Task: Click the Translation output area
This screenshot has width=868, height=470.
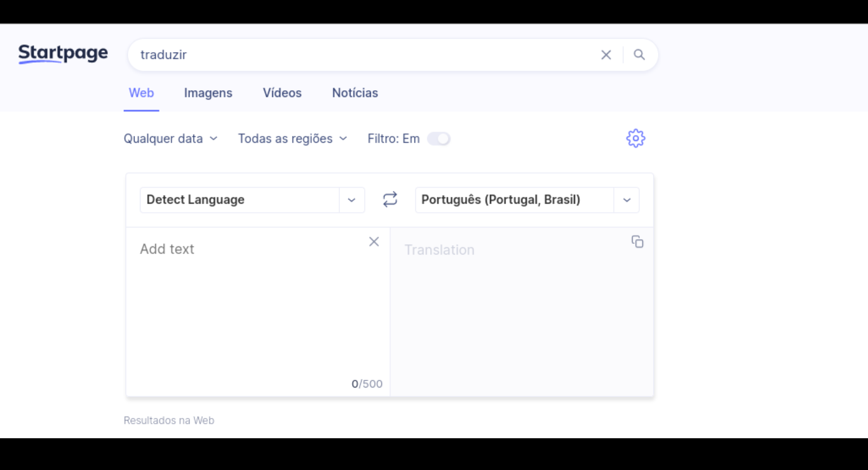Action: 522,312
